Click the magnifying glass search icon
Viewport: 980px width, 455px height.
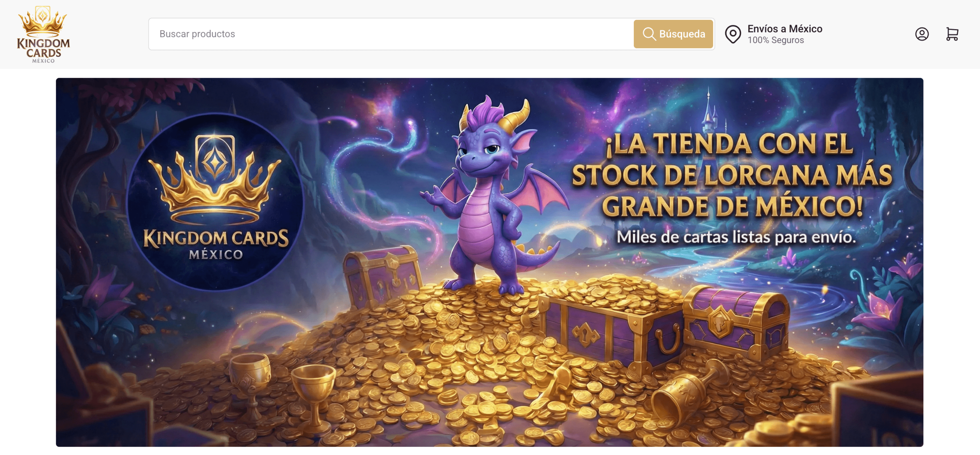click(x=649, y=34)
